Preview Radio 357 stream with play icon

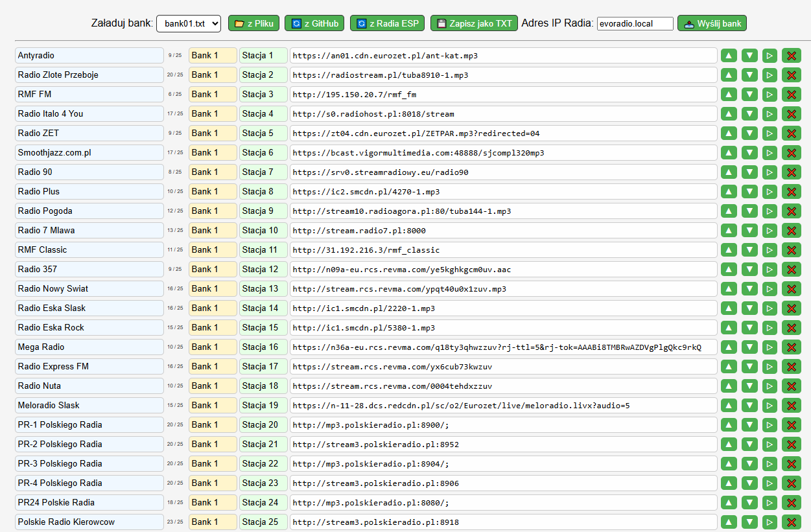click(x=770, y=270)
